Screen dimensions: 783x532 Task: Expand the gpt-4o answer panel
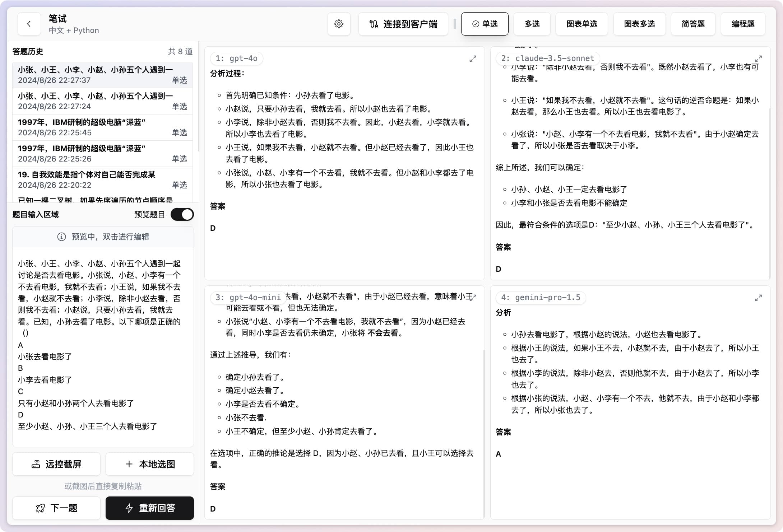[x=473, y=59]
